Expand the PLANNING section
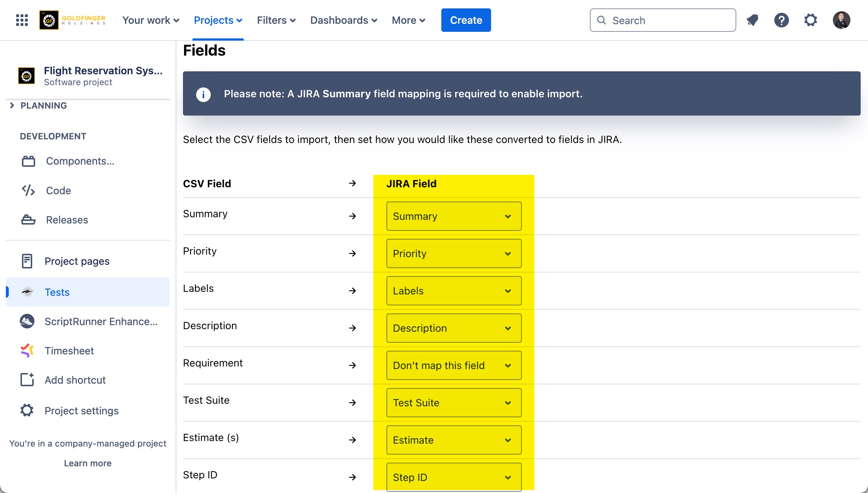Viewport: 868px width, 493px height. pyautogui.click(x=12, y=106)
